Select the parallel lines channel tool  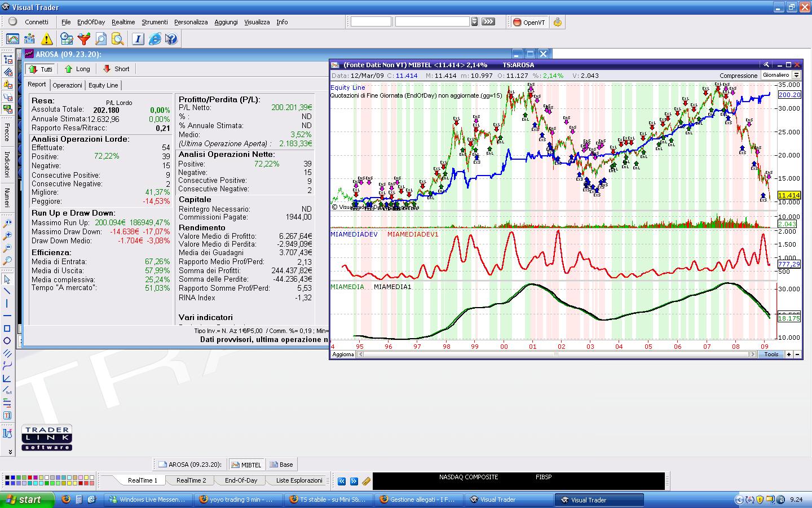click(7, 353)
